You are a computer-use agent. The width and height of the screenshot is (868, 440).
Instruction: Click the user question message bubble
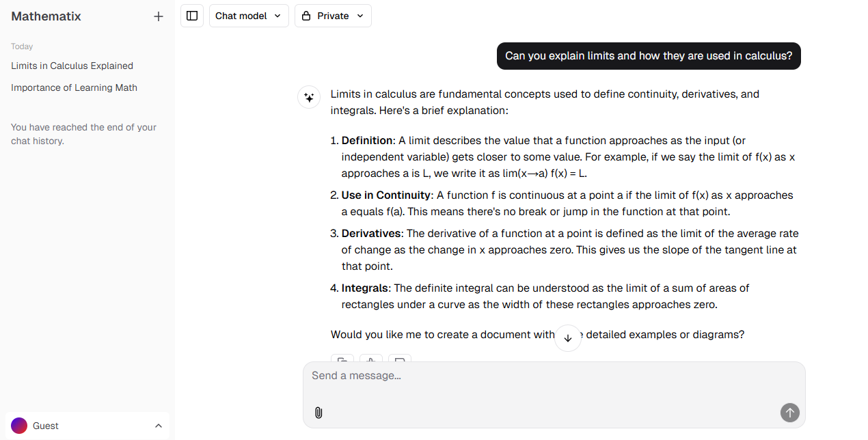649,56
